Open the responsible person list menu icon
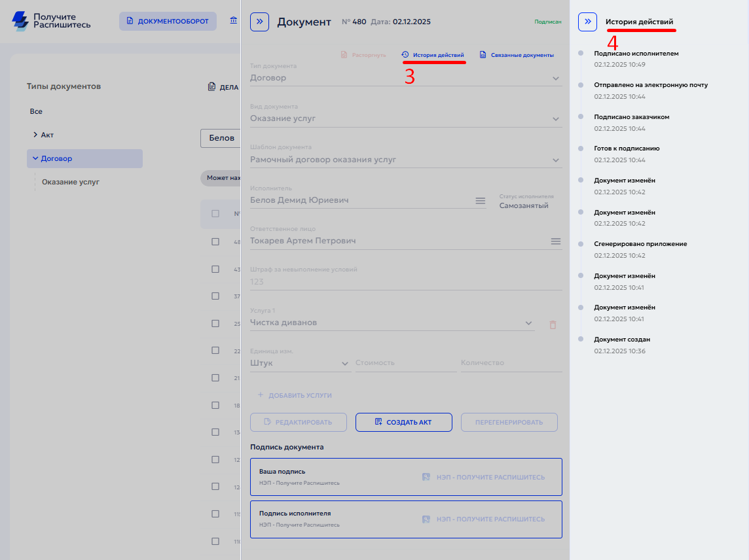 coord(555,241)
